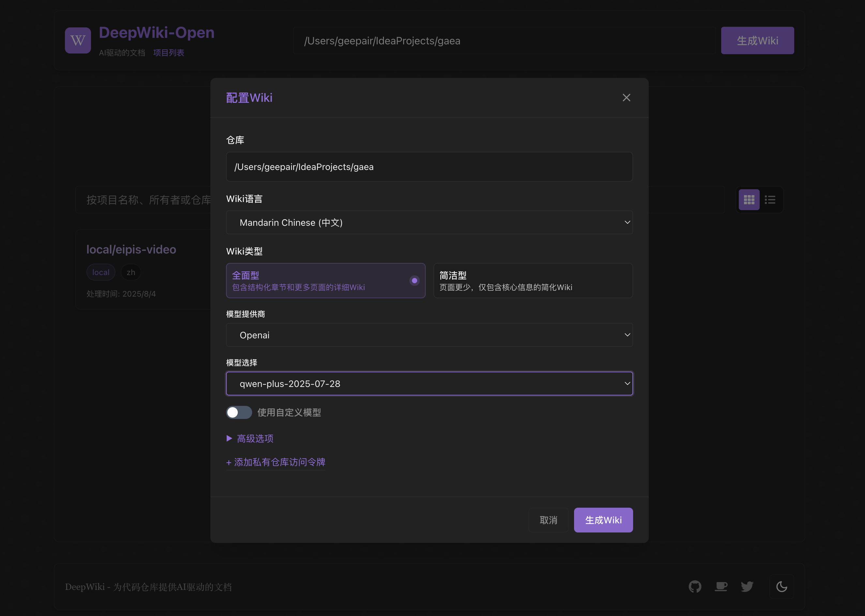Open the local/eipis-video project
The height and width of the screenshot is (616, 865).
[131, 249]
